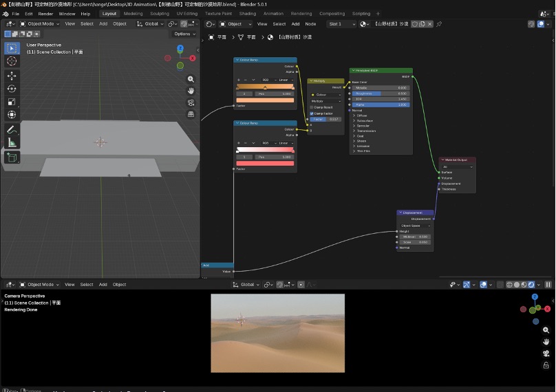Click the zoom magnifier in top viewport
Screen dimensions: 556x392
pyautogui.click(x=191, y=79)
